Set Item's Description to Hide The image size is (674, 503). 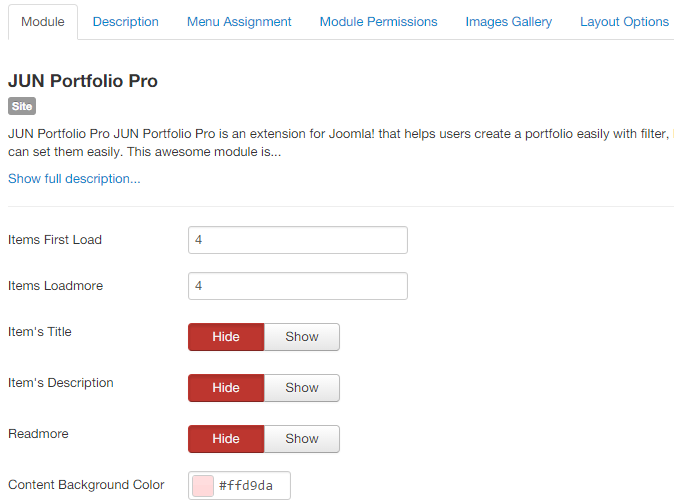point(226,388)
